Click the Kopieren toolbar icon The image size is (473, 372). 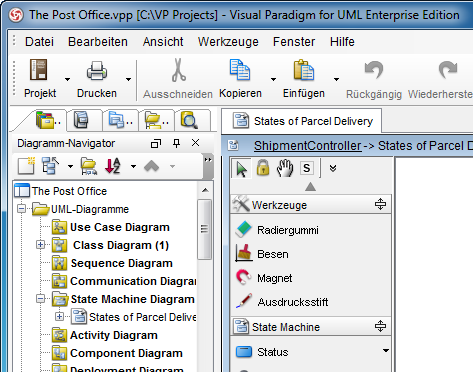[x=240, y=70]
